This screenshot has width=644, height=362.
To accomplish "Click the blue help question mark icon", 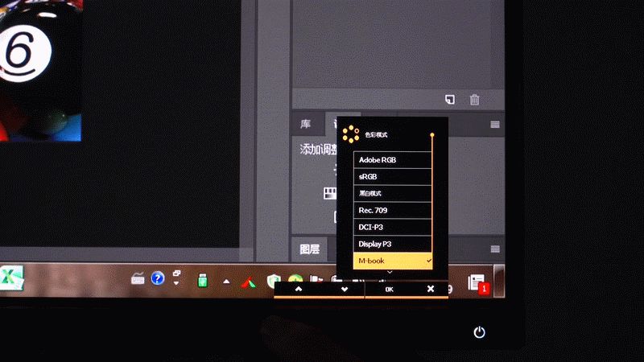I will coord(157,278).
